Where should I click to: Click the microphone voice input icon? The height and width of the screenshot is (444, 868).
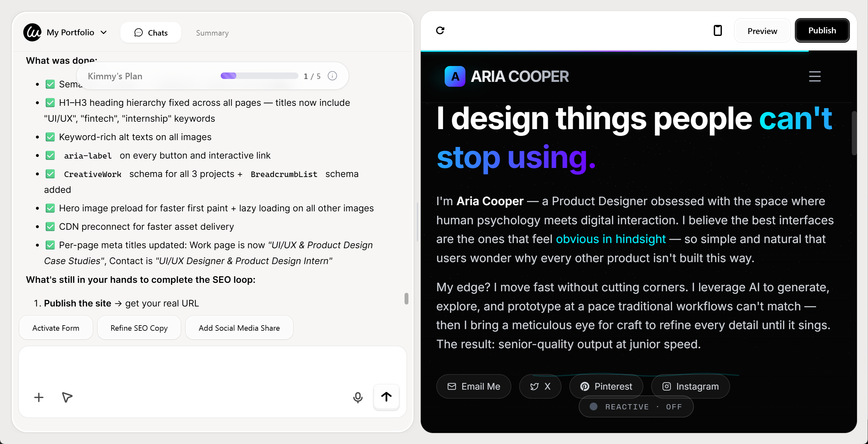click(358, 397)
